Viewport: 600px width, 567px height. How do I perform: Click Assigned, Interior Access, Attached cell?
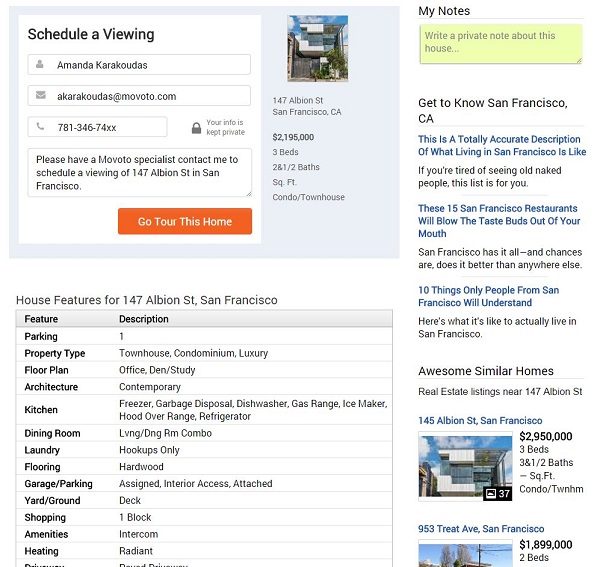tap(196, 484)
